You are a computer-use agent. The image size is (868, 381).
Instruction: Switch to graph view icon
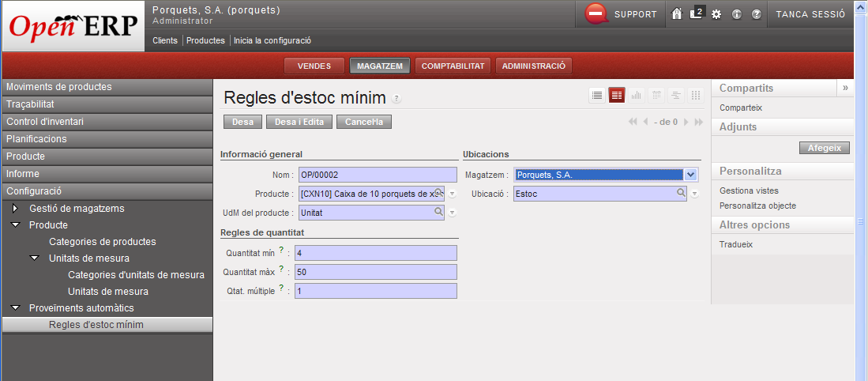636,95
